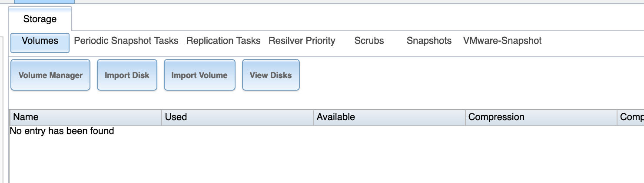
Task: Sort by the Available column
Action: click(x=389, y=118)
